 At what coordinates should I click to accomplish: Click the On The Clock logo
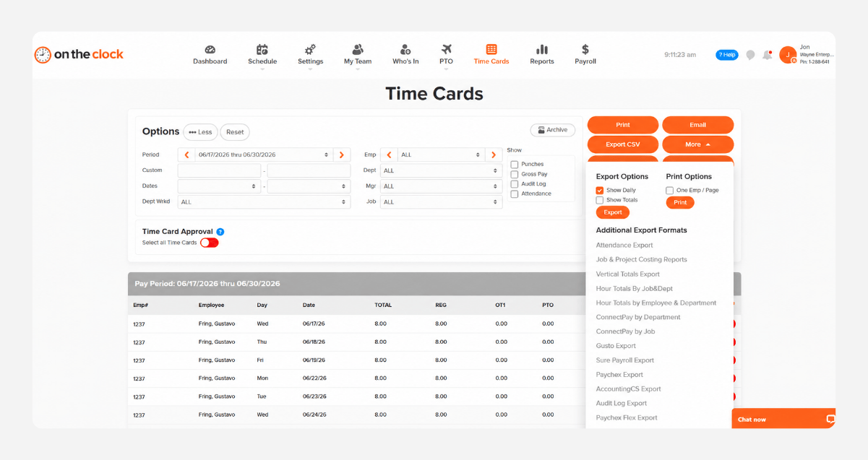[x=79, y=54]
